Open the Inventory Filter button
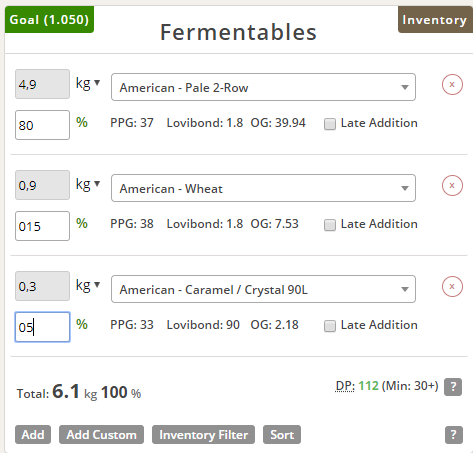473x453 pixels. coord(203,435)
